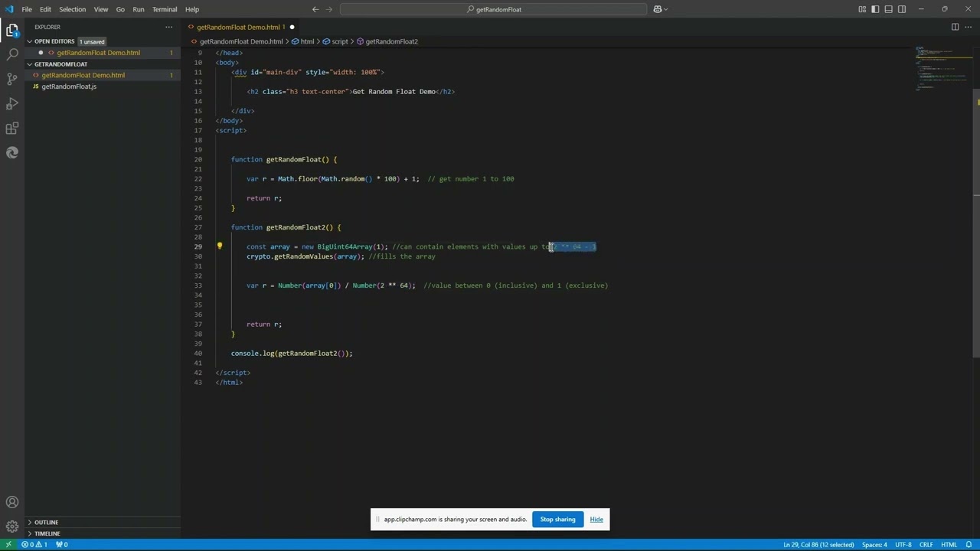Open the errors and warnings problems indicator
The image size is (980, 551).
click(x=34, y=545)
